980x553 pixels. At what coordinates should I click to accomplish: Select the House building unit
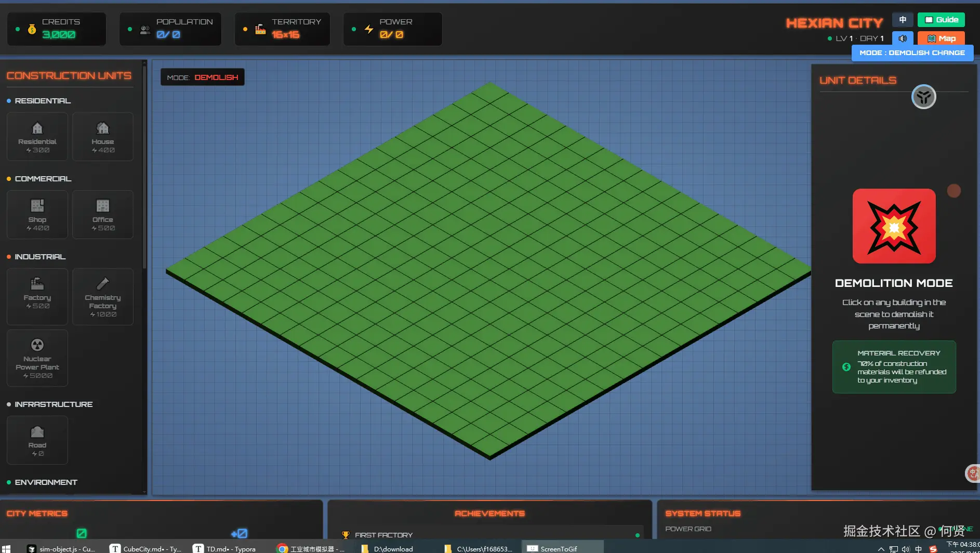coord(103,137)
